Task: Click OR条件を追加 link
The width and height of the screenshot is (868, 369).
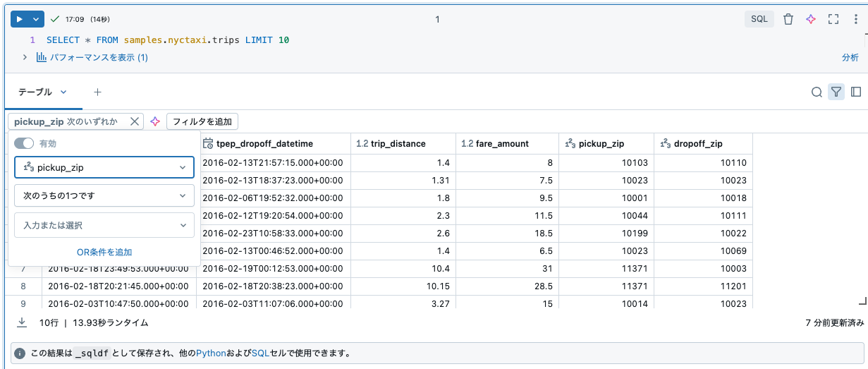Action: tap(104, 252)
